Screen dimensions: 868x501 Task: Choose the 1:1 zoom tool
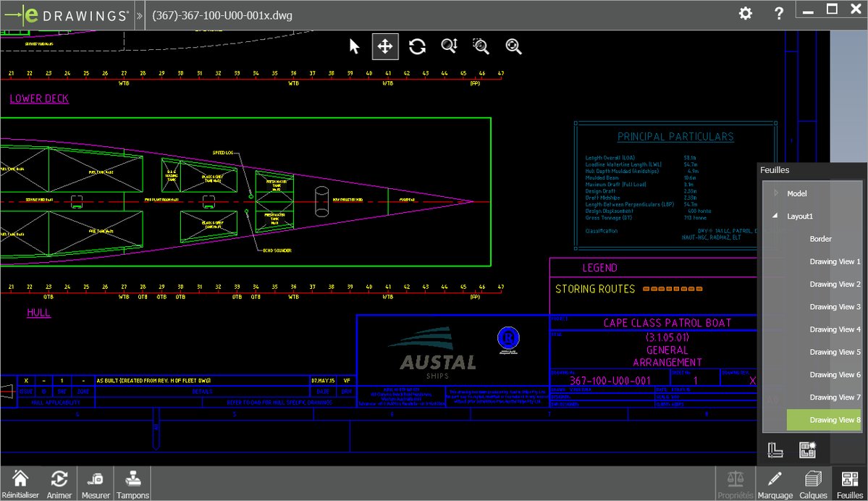point(449,46)
